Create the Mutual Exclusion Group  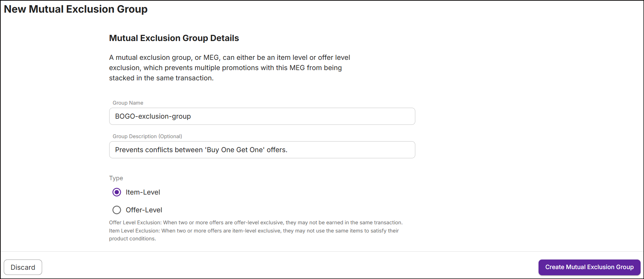click(589, 267)
